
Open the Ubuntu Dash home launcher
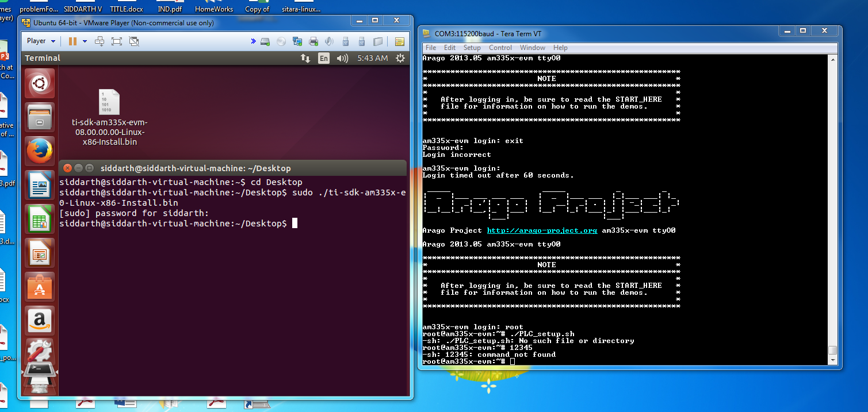tap(40, 84)
